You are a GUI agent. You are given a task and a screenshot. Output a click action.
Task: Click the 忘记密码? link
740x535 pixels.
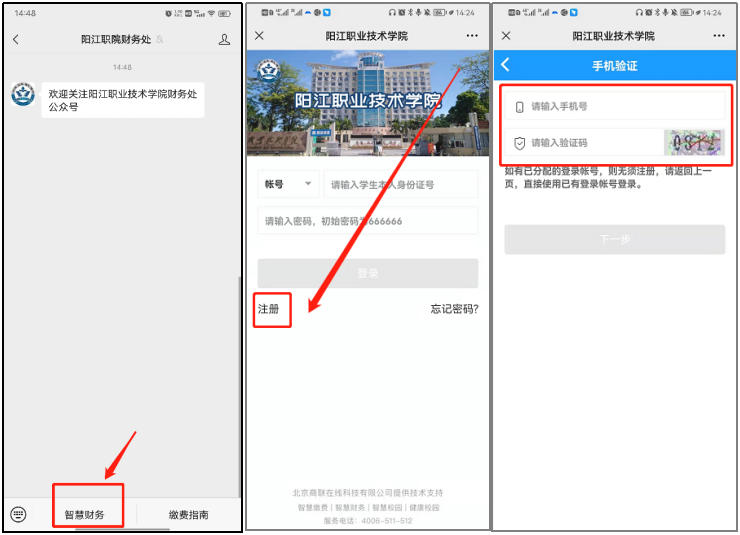point(454,309)
